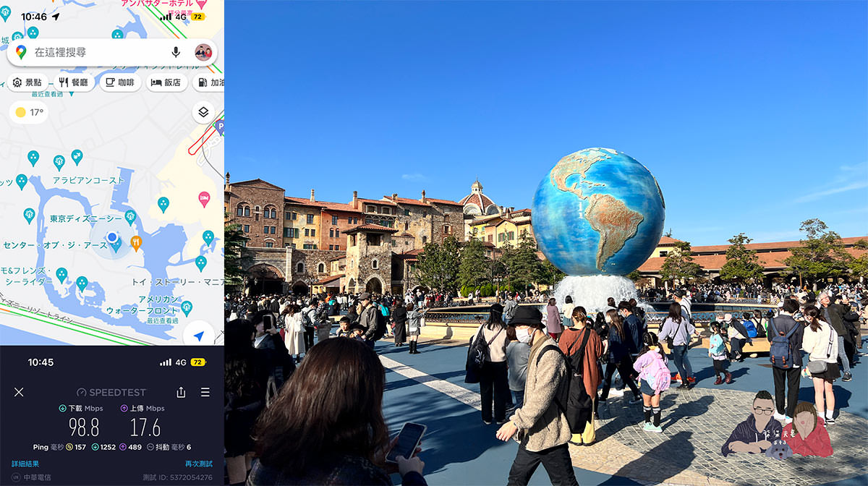Click the 詳細結果 detailed results link
This screenshot has width=868, height=486.
click(25, 464)
